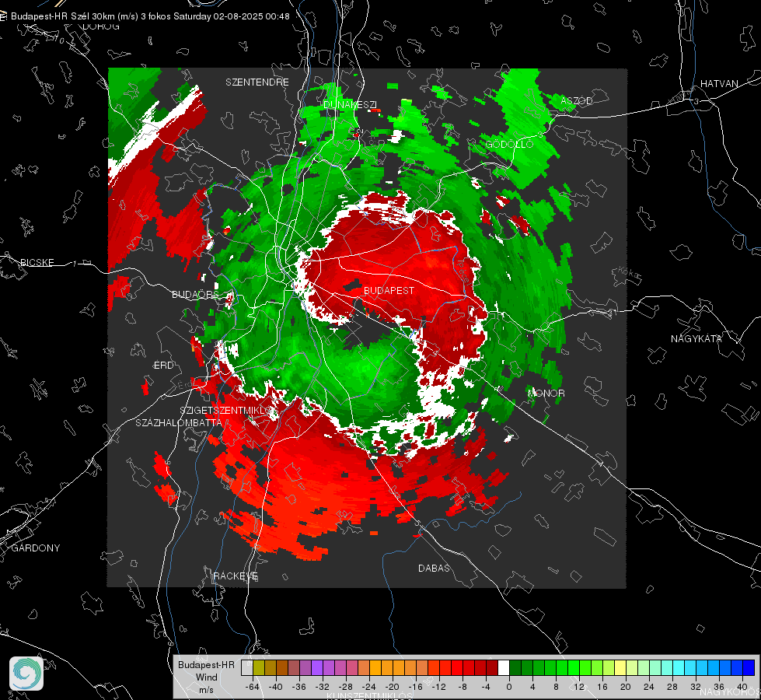Click the 20 value on wind legend
Screen dimensions: 761x700
(x=625, y=687)
